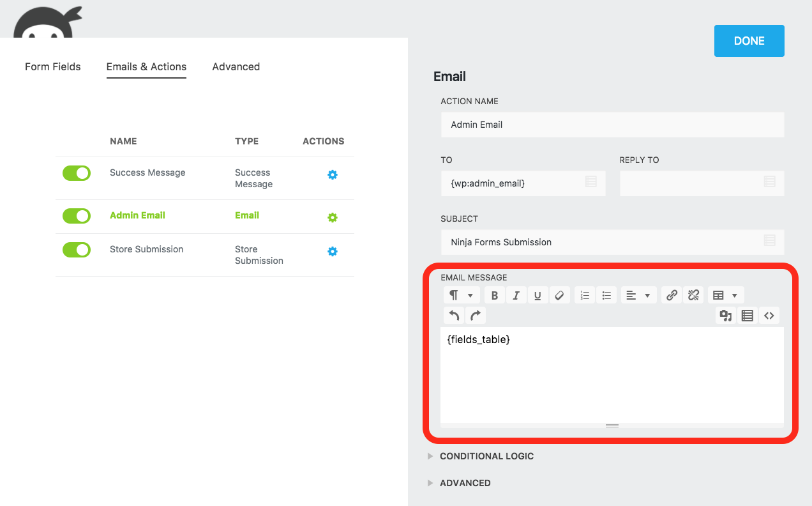The width and height of the screenshot is (812, 506).
Task: Open Admin Email settings gear
Action: pos(333,217)
